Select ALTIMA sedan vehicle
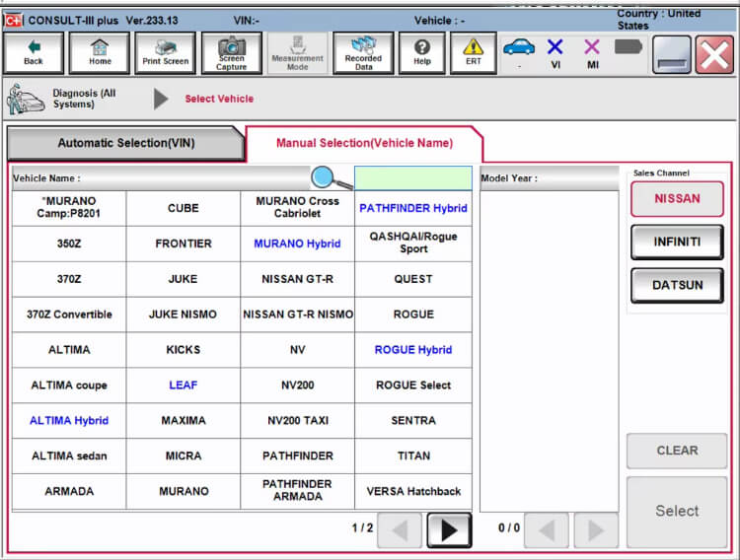The width and height of the screenshot is (740, 560). [x=69, y=456]
